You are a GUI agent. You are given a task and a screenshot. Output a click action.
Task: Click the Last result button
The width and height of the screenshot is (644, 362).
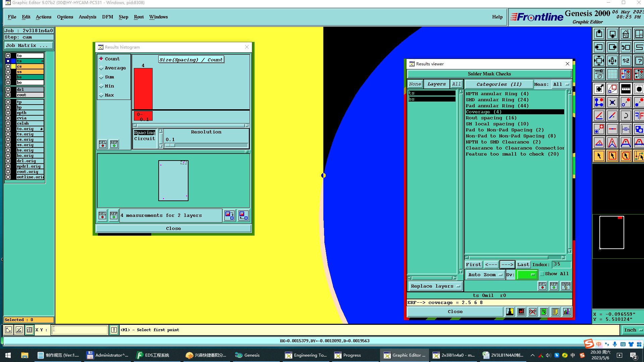click(523, 264)
